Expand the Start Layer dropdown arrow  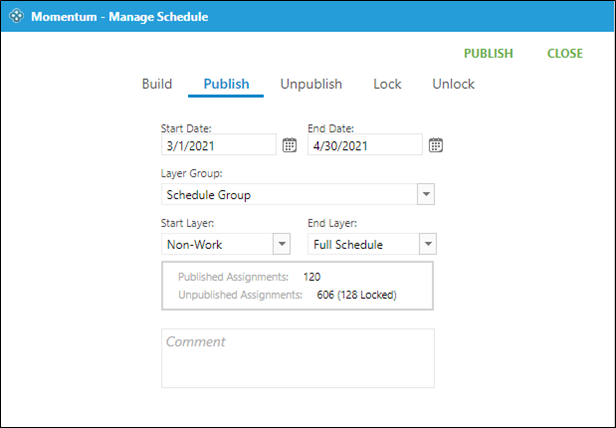[x=281, y=243]
